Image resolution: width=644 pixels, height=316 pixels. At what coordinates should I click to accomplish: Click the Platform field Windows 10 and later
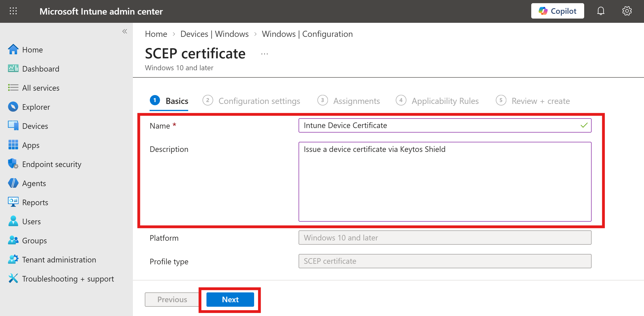445,238
